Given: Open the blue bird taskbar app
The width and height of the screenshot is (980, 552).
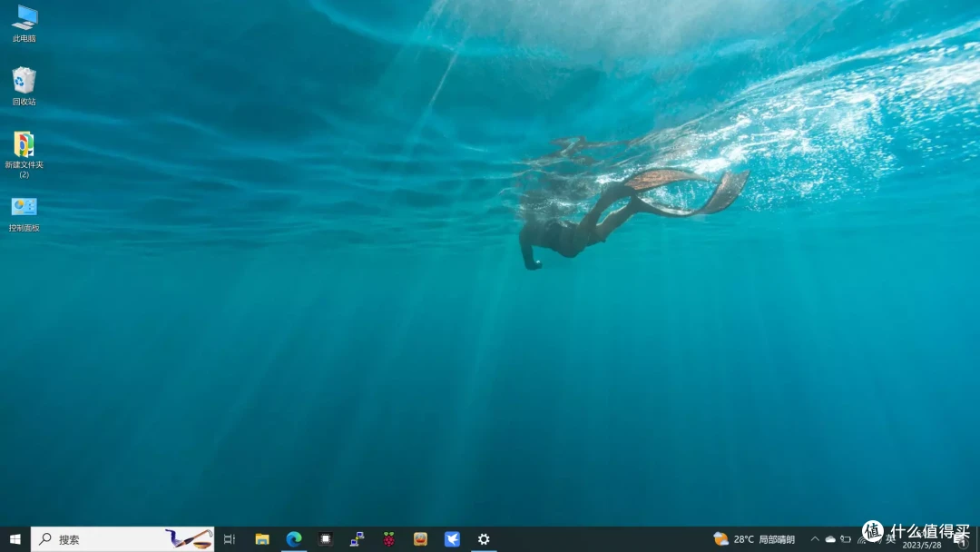Looking at the screenshot, I should [452, 539].
